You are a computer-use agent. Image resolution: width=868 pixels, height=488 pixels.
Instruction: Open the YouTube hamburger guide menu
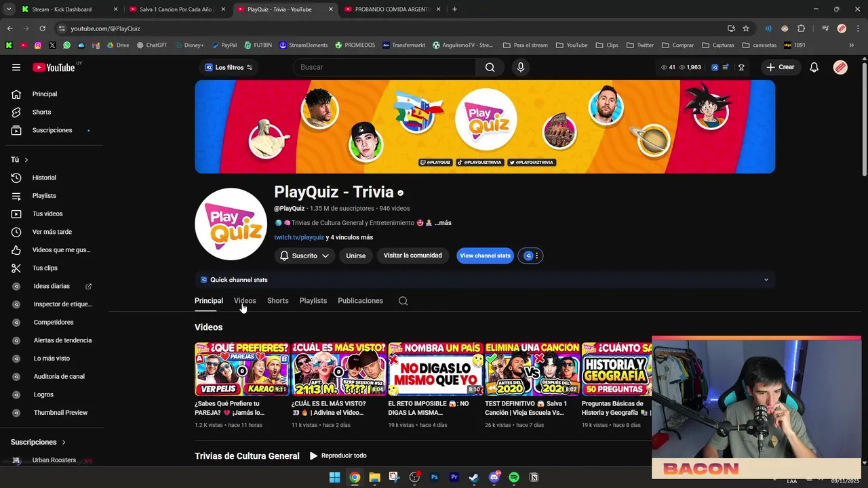click(x=16, y=67)
